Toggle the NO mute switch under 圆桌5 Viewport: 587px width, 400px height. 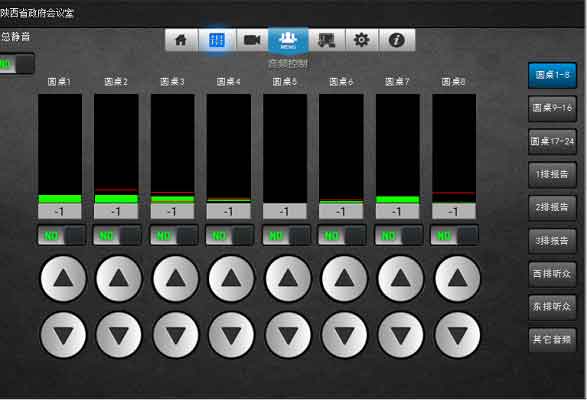click(287, 236)
